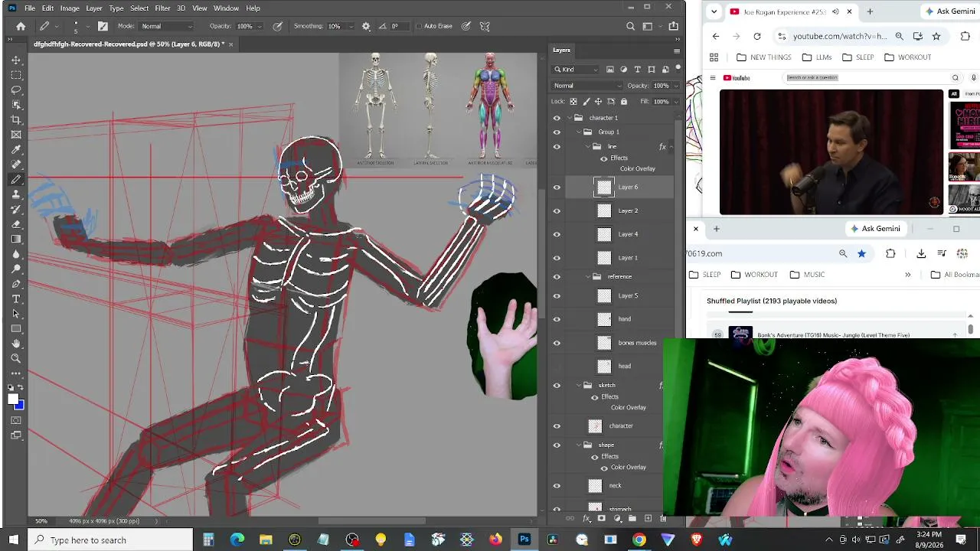Viewport: 980px width, 551px height.
Task: Select the Pen tool
Action: 16,284
